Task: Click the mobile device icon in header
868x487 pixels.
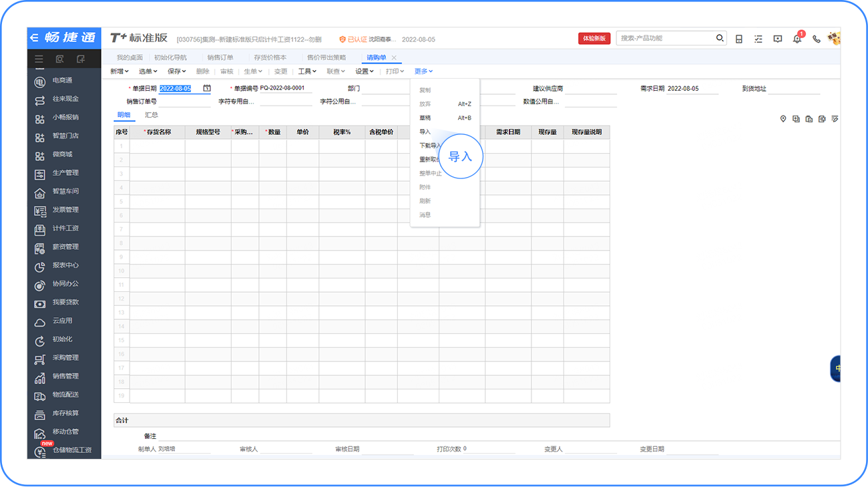Action: 739,39
